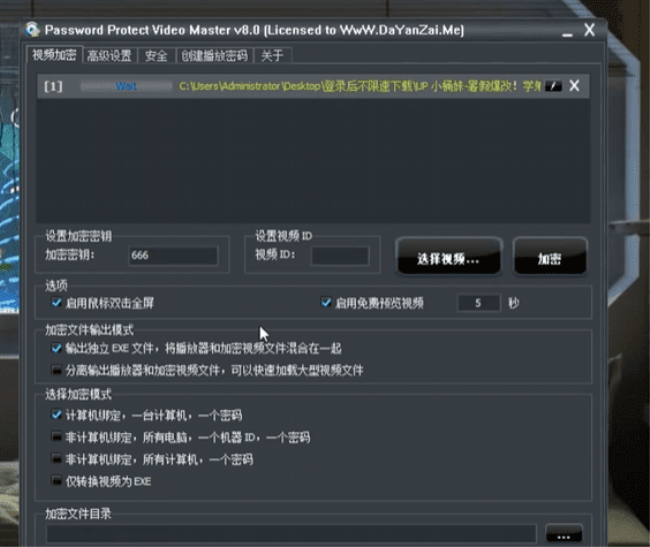This screenshot has width=650, height=547.
Task: Click the 视频 ID input field
Action: [339, 256]
